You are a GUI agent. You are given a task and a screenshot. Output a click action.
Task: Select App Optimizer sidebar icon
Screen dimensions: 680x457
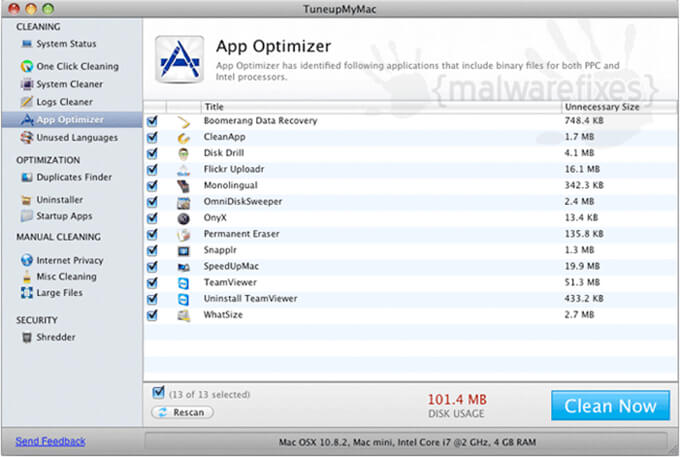(x=27, y=120)
